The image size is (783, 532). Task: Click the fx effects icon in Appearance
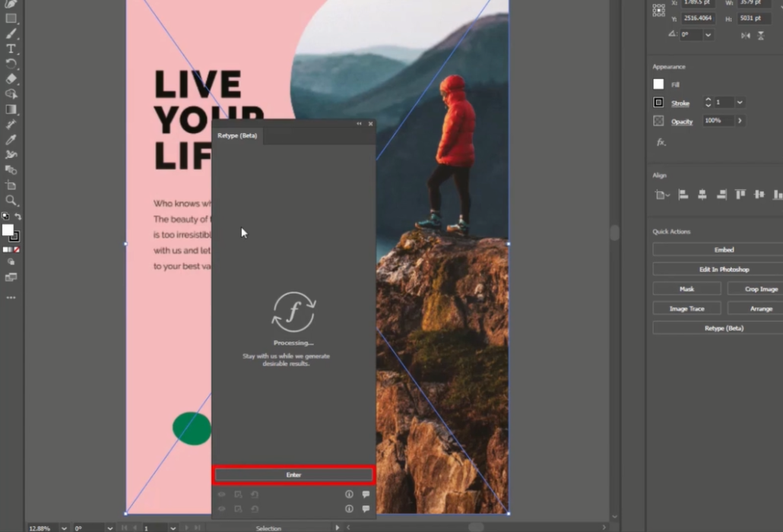coord(661,142)
